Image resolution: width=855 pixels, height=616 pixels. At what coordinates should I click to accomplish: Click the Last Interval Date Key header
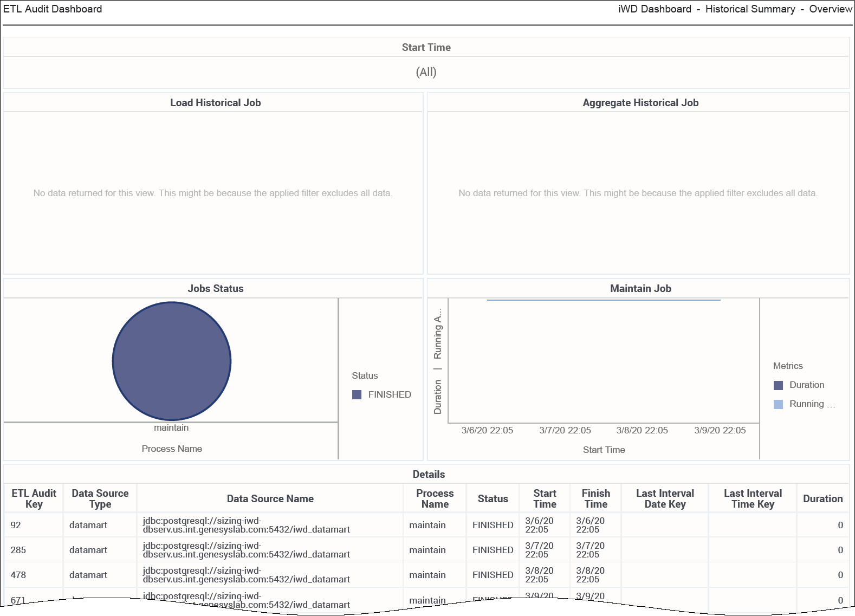click(x=665, y=498)
